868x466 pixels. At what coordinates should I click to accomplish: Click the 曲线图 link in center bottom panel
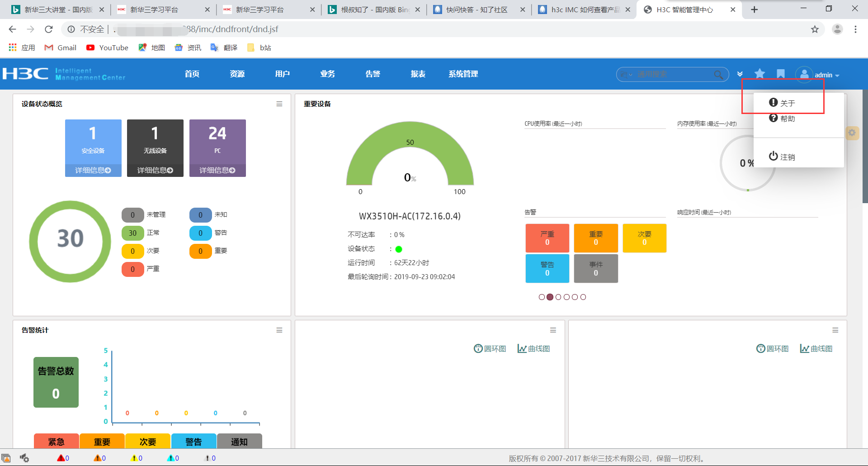tap(533, 348)
